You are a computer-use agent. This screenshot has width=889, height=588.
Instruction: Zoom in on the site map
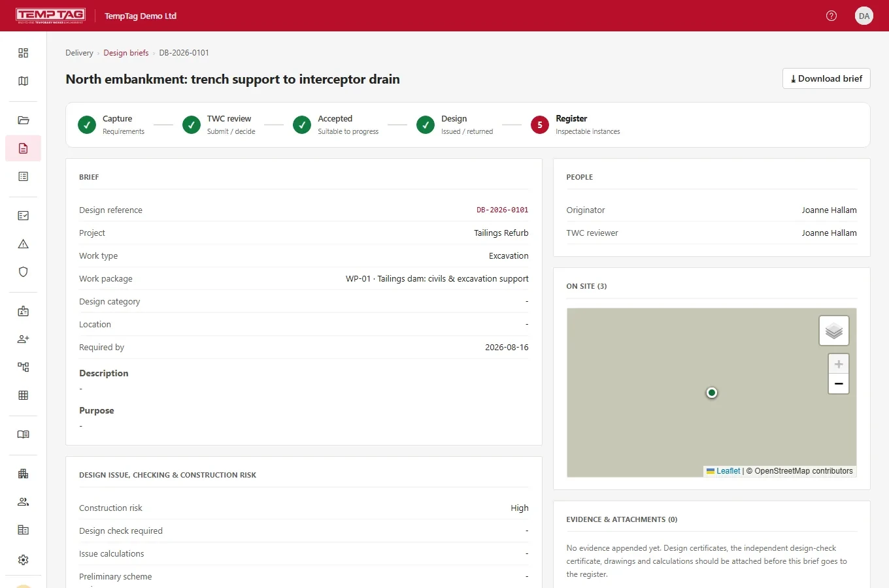(839, 364)
